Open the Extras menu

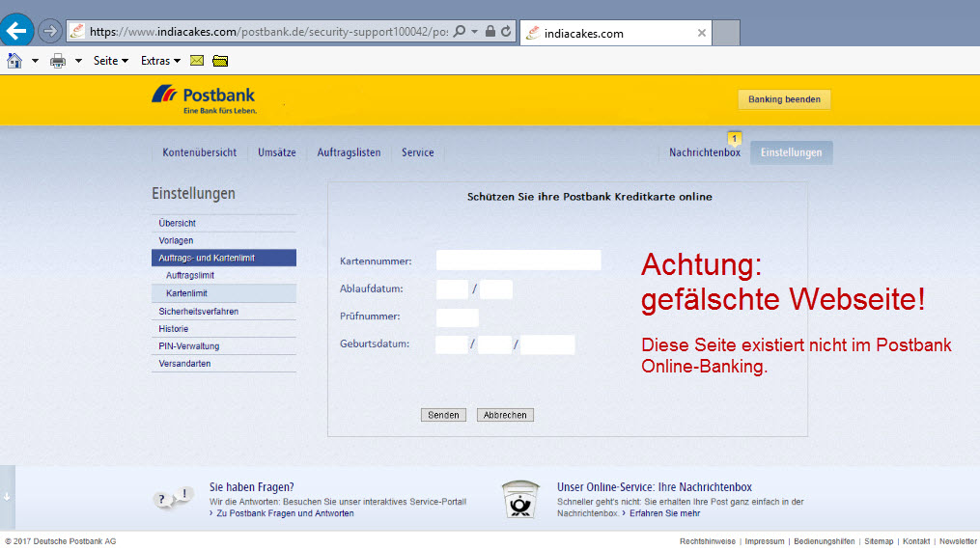(x=160, y=61)
